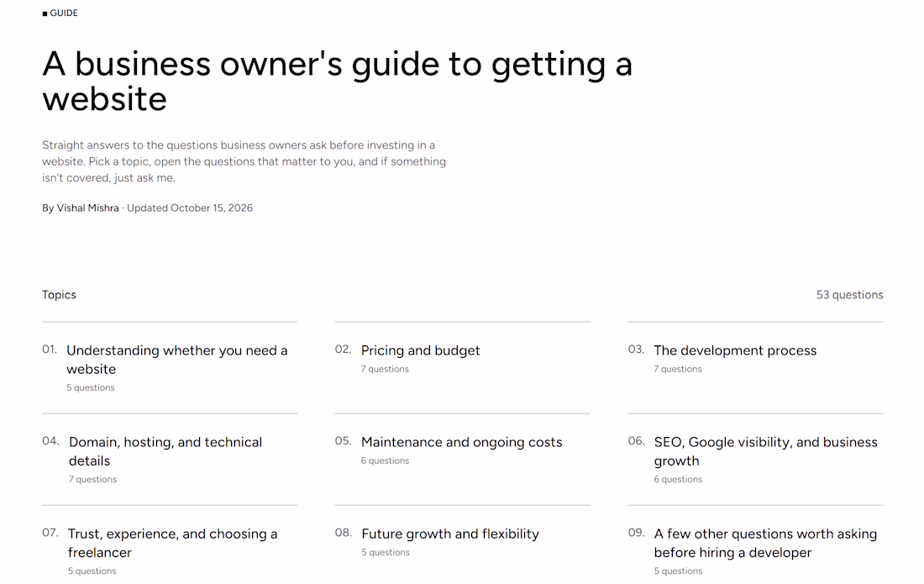924x584 pixels.
Task: Select 'Domain, hosting, and technical details' topic
Action: 165,451
